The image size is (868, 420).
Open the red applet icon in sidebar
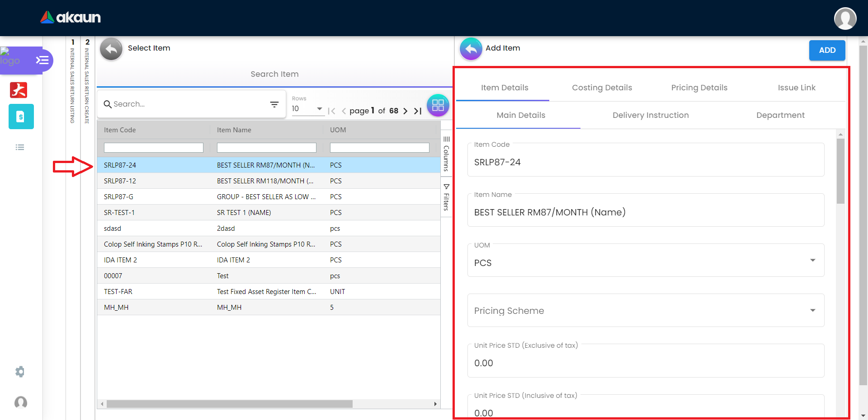click(19, 90)
